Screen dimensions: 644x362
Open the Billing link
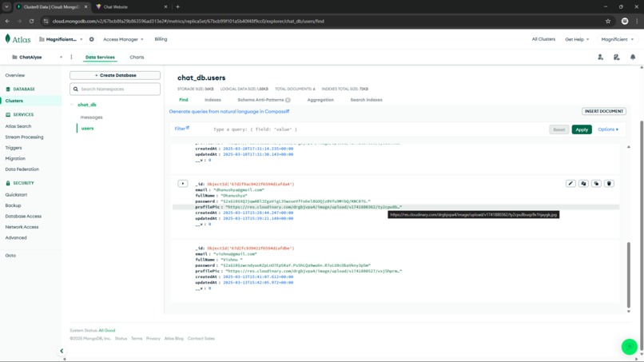(x=161, y=39)
